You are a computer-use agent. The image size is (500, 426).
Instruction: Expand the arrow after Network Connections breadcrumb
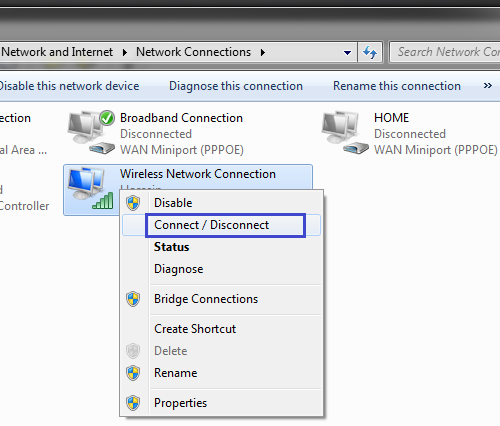tap(263, 52)
